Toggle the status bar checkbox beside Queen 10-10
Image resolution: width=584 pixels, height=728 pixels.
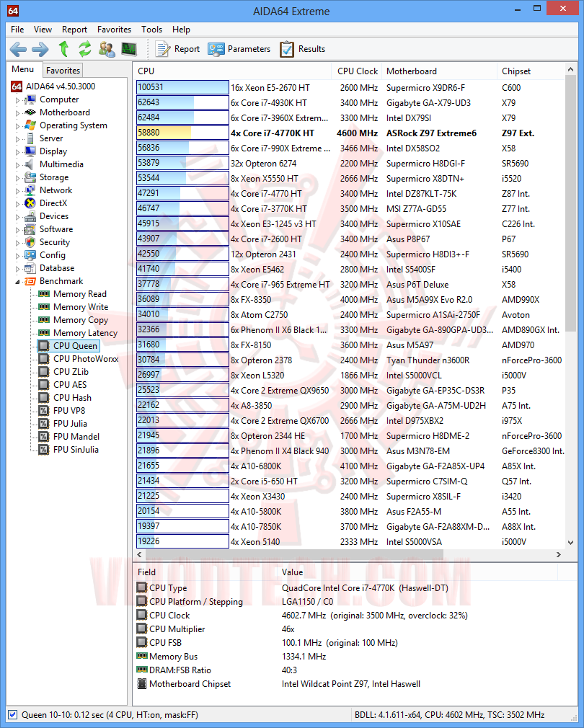13,715
